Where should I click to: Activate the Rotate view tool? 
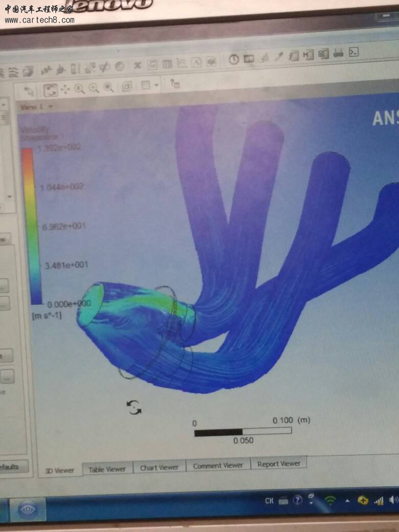(x=50, y=90)
